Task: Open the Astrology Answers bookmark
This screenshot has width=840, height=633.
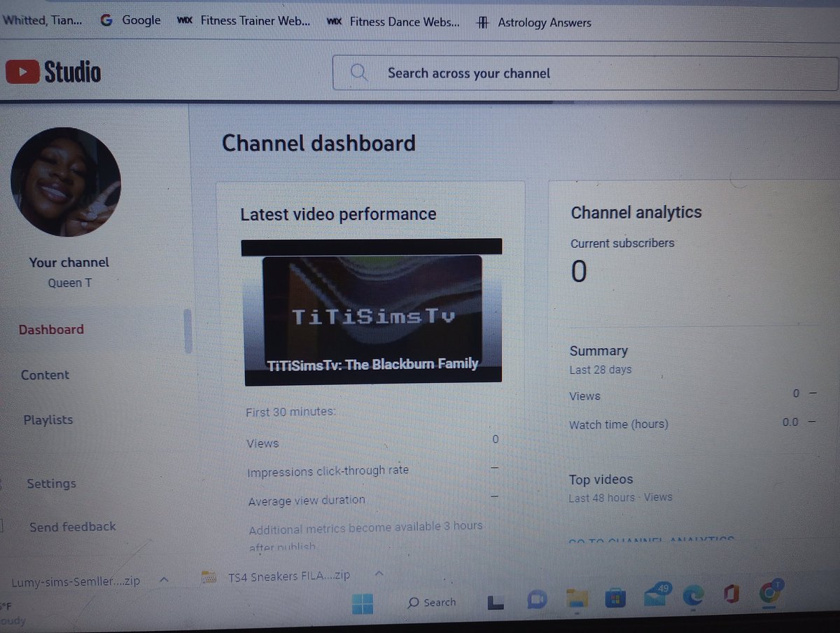Action: pos(544,22)
